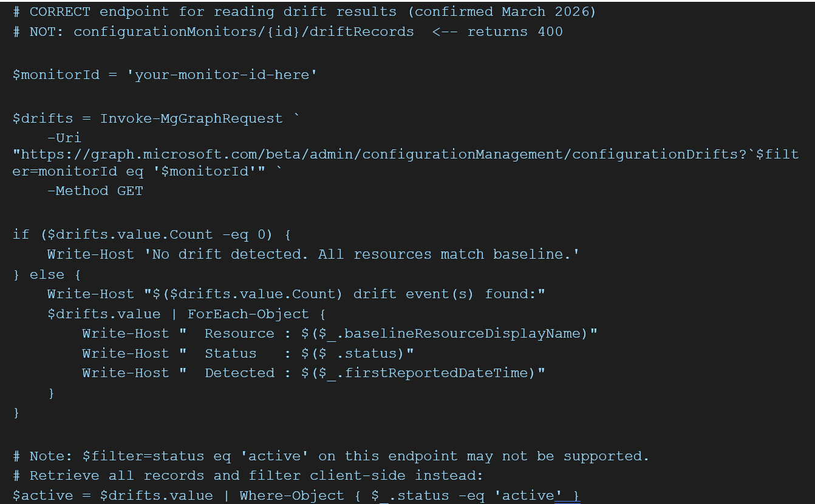Click the 'drift event(s) found' string
This screenshot has height=504, width=815.
coord(448,295)
